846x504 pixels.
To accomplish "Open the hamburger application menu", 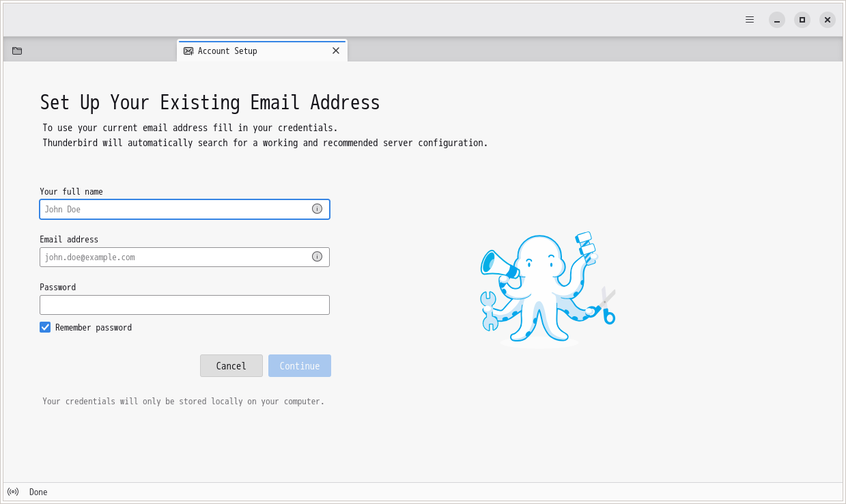I will click(750, 20).
